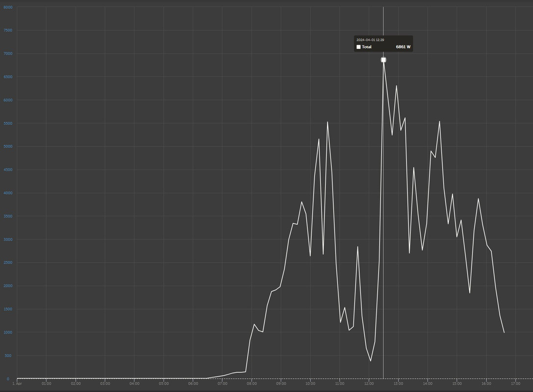
Task: Click the 2000 y-axis label
Action: 8,286
